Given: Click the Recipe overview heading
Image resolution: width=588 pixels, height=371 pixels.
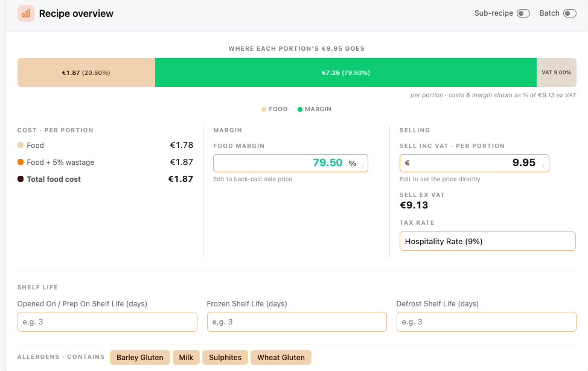Looking at the screenshot, I should (76, 13).
